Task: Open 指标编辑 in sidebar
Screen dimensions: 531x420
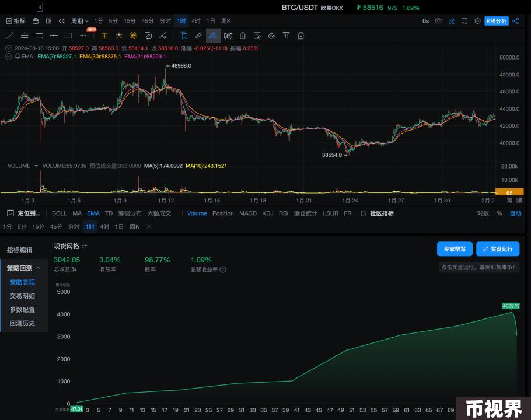Action: pos(20,250)
